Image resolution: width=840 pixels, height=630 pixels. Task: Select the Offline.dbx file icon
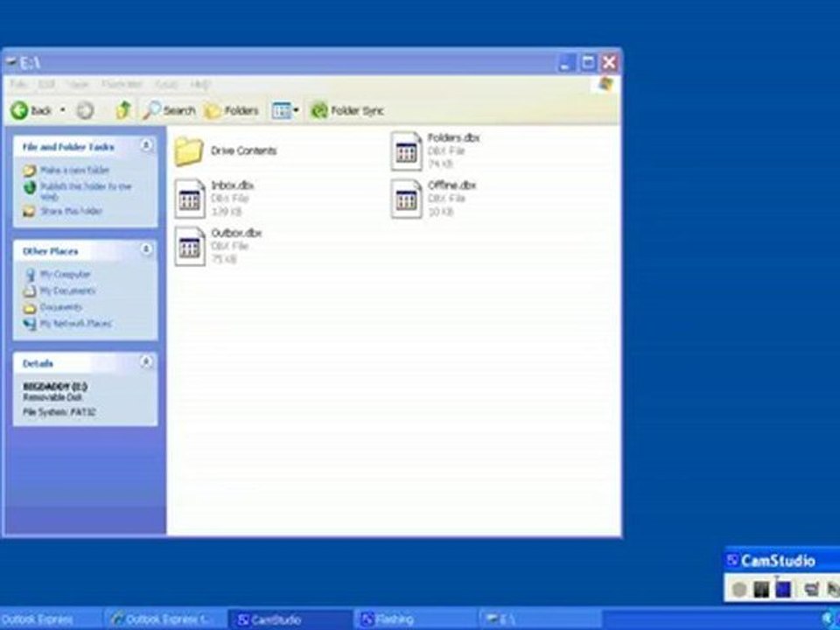coord(406,199)
